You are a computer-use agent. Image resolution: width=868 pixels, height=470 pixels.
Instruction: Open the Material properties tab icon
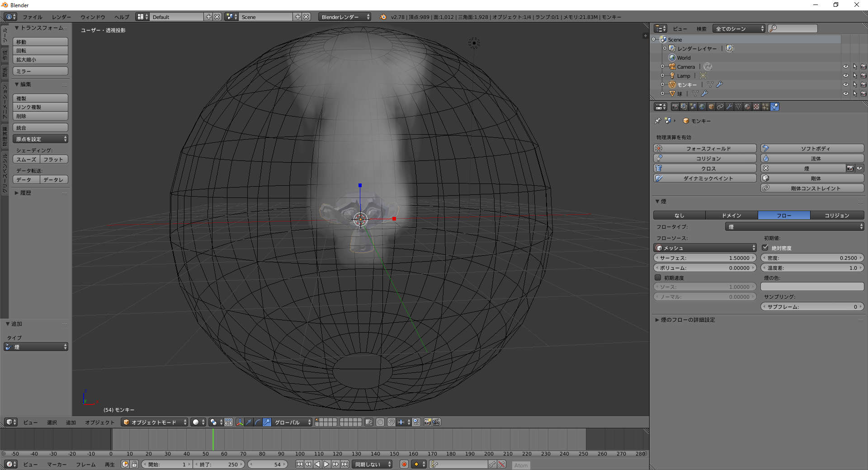click(747, 107)
